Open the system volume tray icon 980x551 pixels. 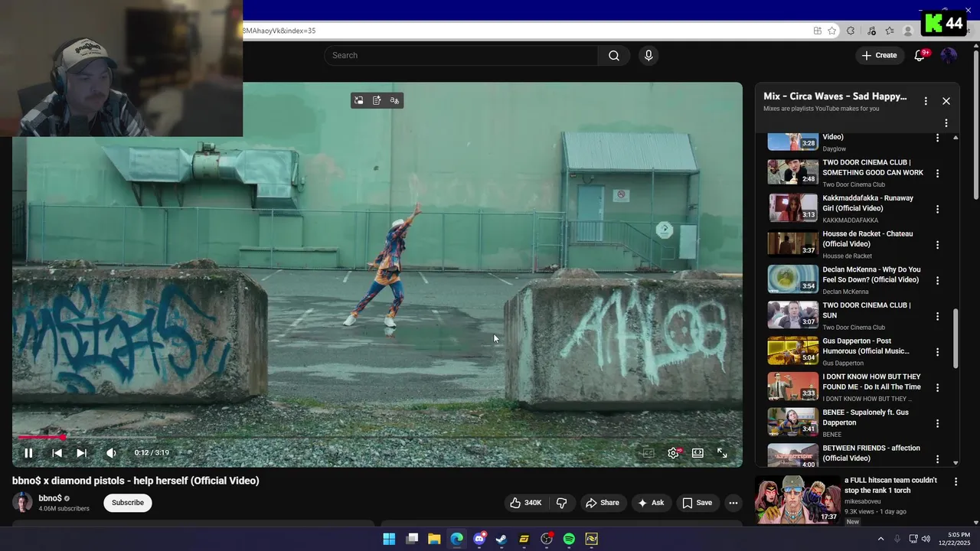(926, 539)
